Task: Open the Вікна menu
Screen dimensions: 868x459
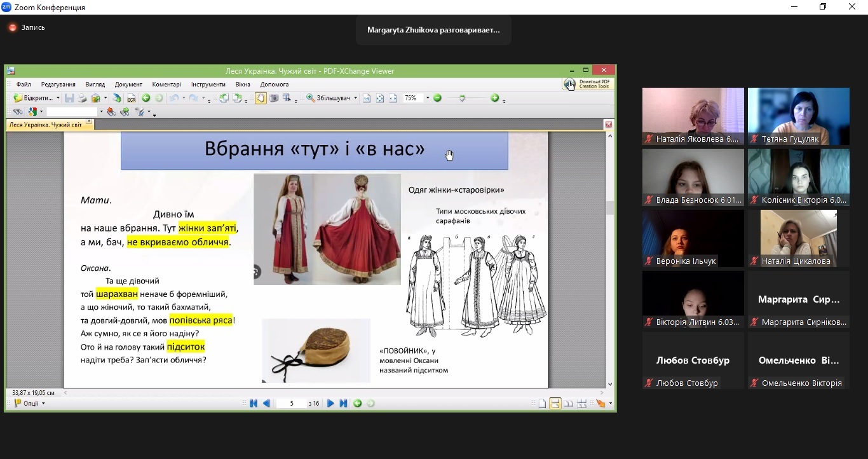Action: pyautogui.click(x=243, y=84)
